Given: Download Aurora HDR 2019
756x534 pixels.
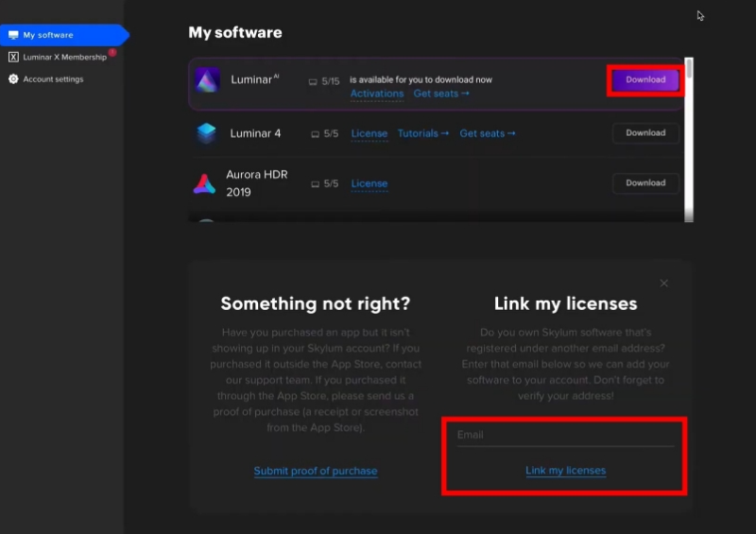Looking at the screenshot, I should coord(645,183).
